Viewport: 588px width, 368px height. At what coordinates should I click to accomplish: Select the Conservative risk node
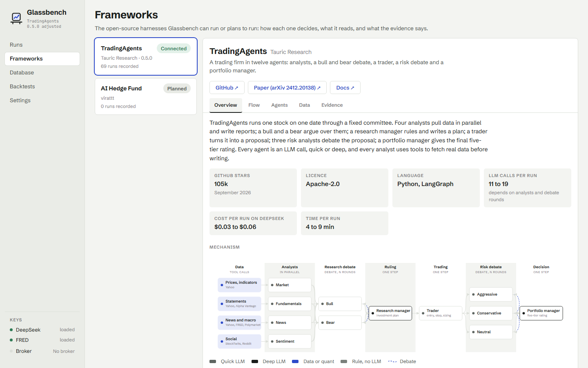click(491, 313)
